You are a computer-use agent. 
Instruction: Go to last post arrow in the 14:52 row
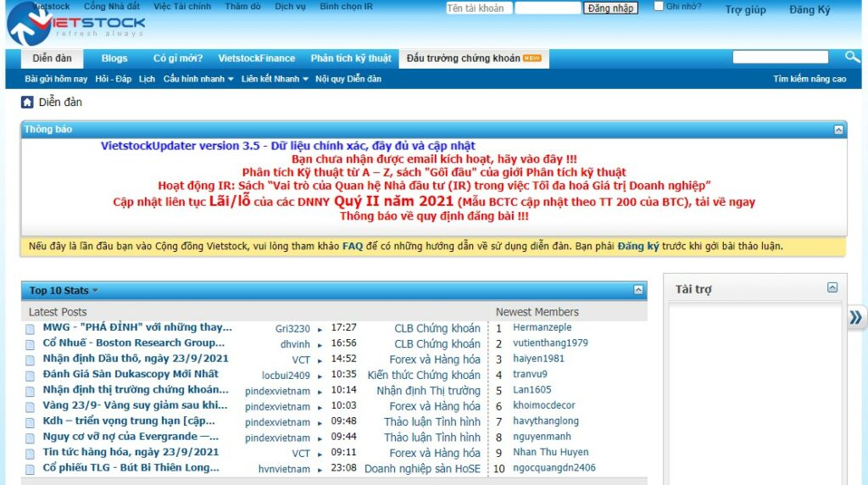tap(320, 360)
